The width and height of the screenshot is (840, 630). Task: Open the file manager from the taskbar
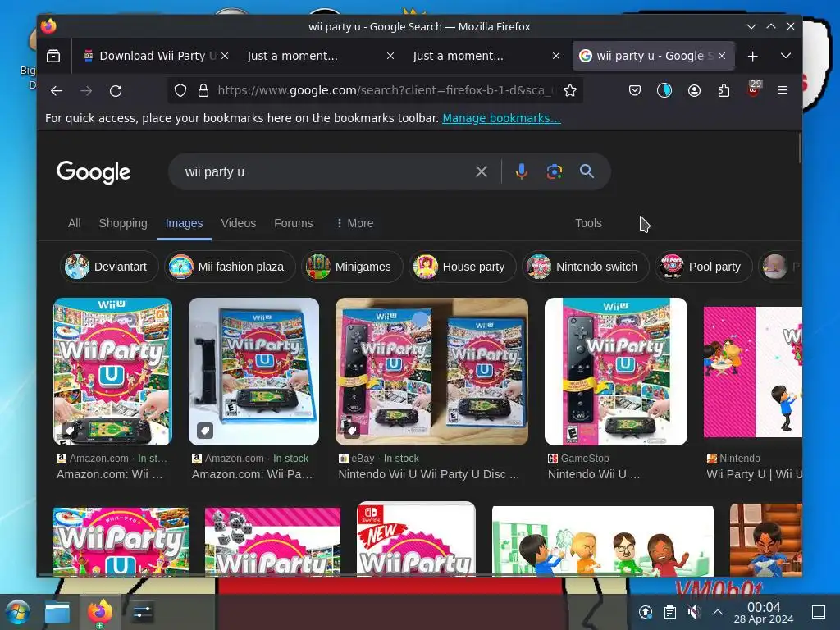point(57,612)
